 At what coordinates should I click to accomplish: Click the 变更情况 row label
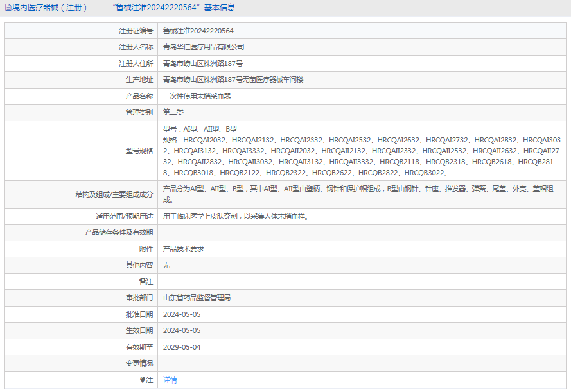(139, 363)
